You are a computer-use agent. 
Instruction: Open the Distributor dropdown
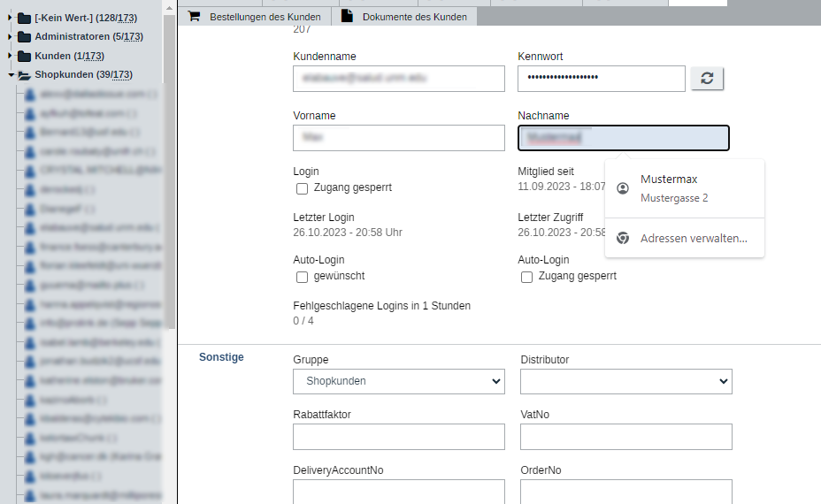pos(625,381)
